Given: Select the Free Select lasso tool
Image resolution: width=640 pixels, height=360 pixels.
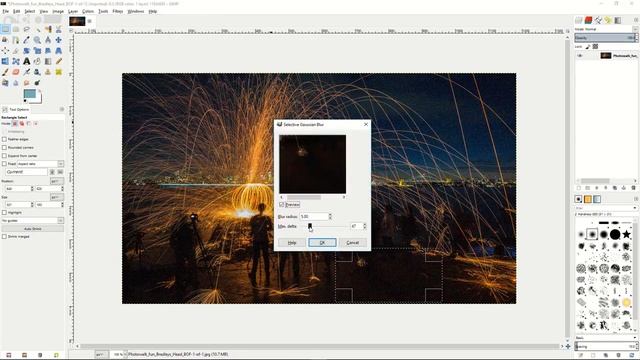Looking at the screenshot, I should point(27,29).
